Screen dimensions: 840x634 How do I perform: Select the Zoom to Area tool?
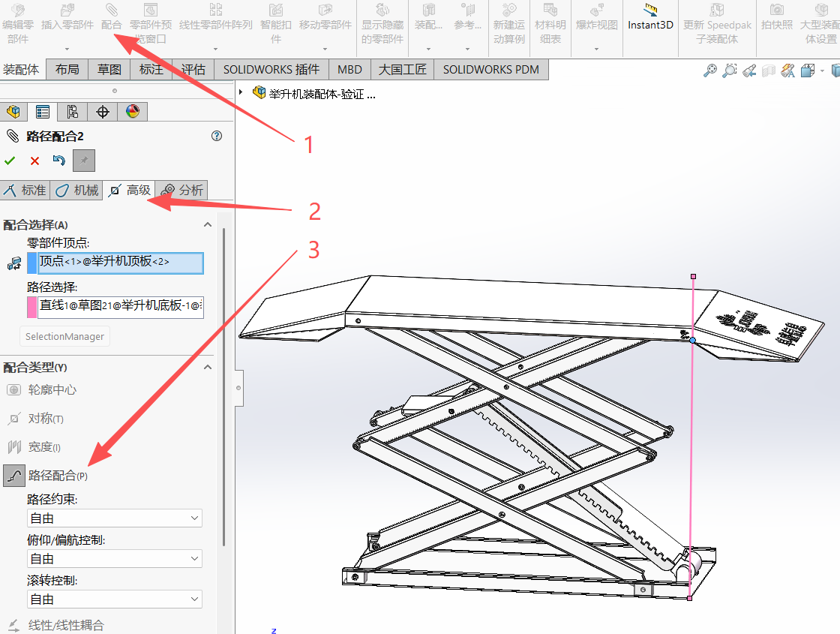729,71
